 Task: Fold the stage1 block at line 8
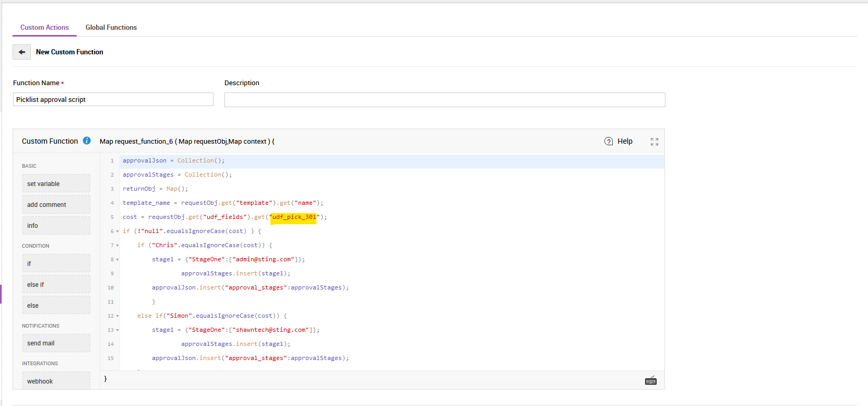pyautogui.click(x=117, y=259)
